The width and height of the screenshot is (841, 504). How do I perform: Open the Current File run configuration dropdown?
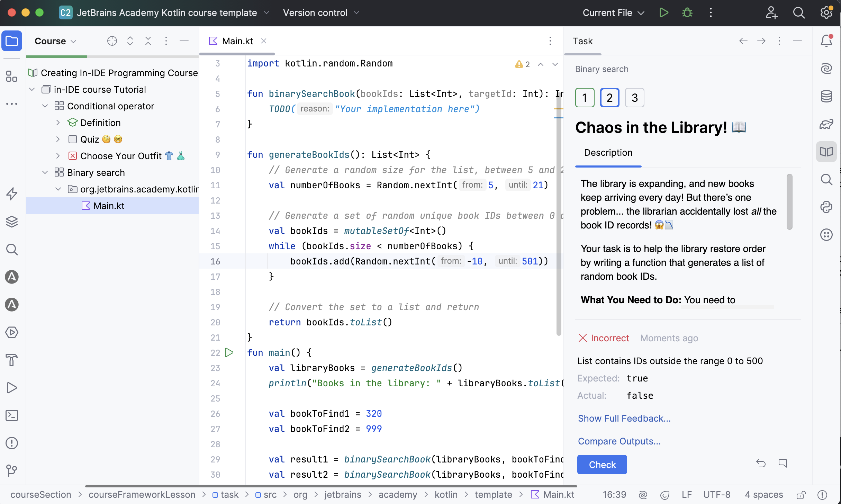[x=613, y=13]
